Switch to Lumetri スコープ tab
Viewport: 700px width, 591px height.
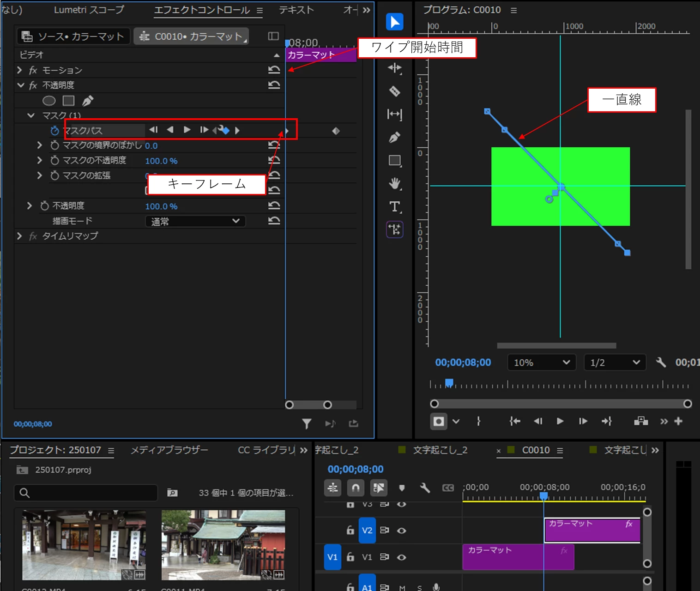tap(89, 10)
